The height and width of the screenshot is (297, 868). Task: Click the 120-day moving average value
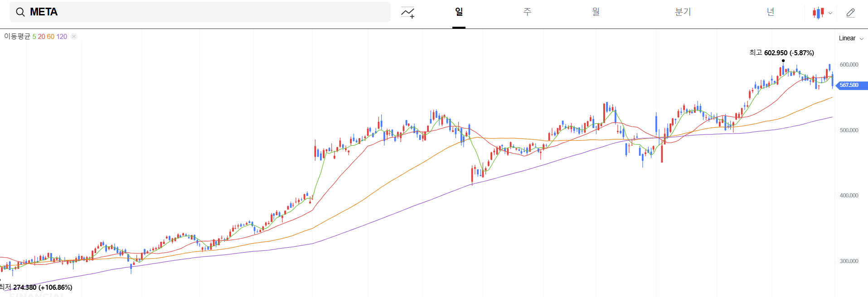[62, 37]
